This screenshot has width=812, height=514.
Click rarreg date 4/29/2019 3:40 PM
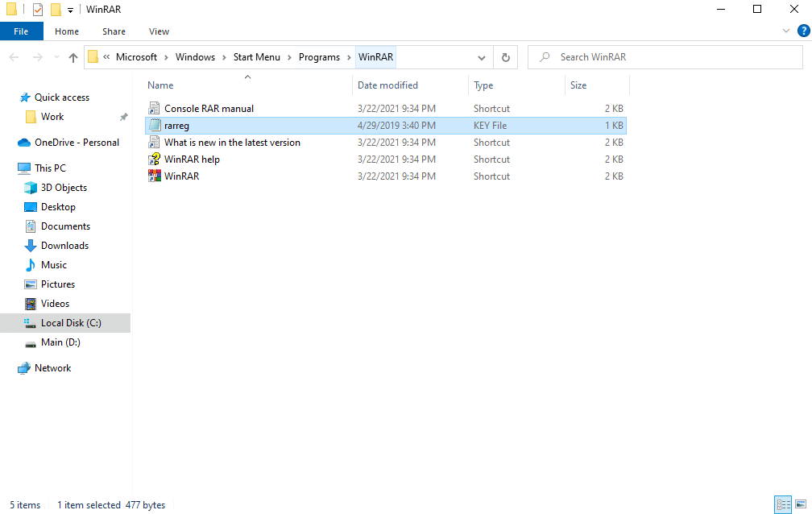pyautogui.click(x=396, y=126)
